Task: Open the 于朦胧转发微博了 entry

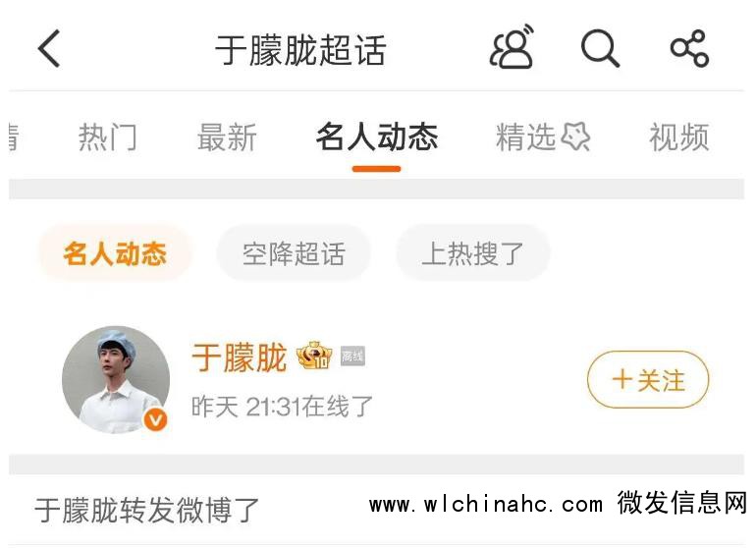Action: point(146,510)
